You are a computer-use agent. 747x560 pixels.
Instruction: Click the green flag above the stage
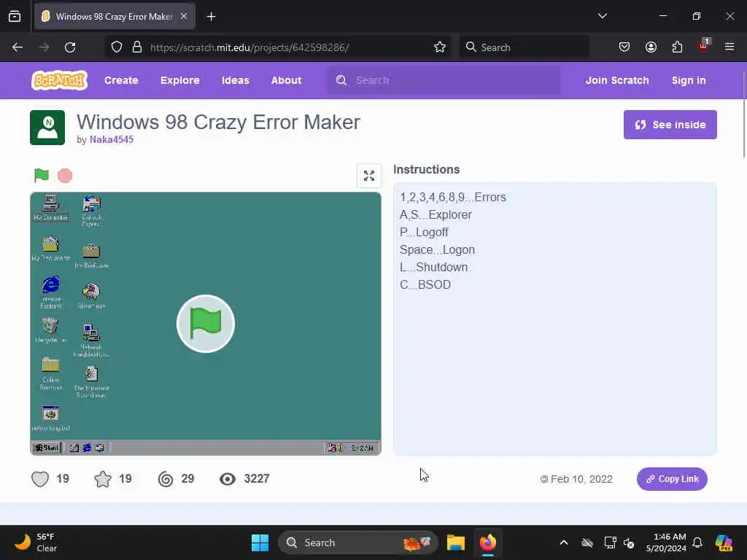[x=42, y=176]
